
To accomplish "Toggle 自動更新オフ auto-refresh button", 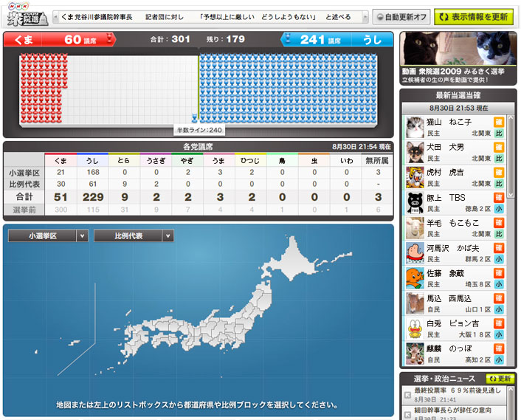I will pos(401,17).
